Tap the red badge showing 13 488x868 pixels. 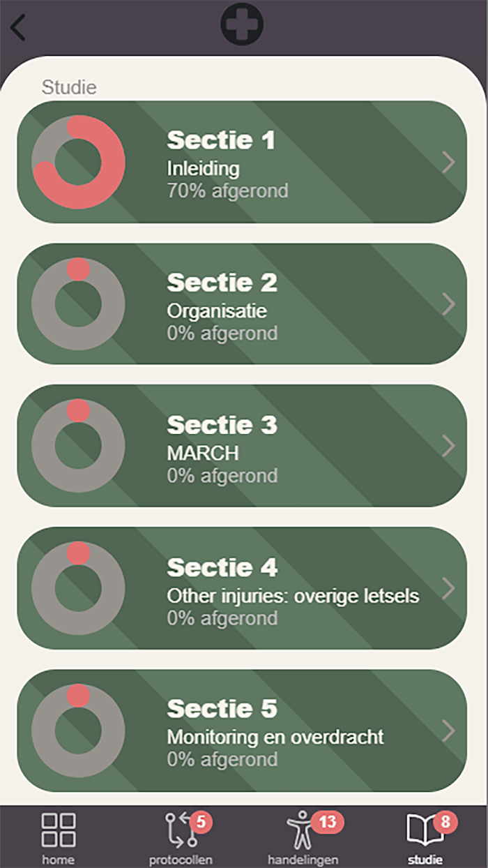(x=327, y=822)
